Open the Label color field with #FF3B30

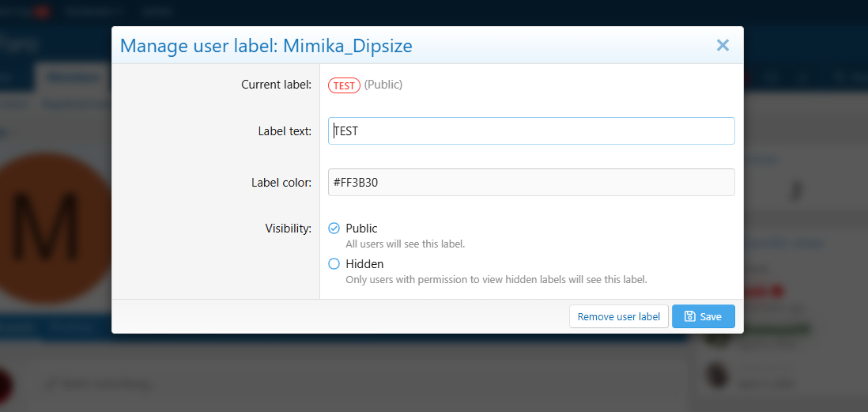(x=531, y=183)
